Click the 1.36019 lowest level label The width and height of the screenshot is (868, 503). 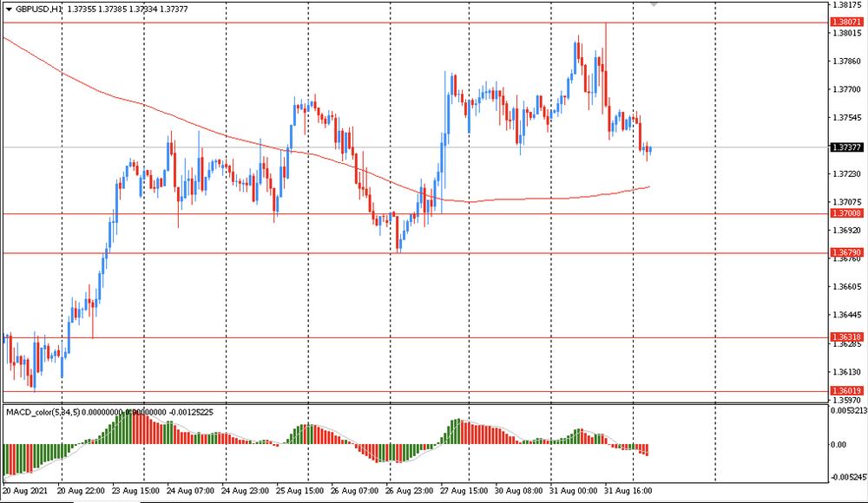coord(846,390)
